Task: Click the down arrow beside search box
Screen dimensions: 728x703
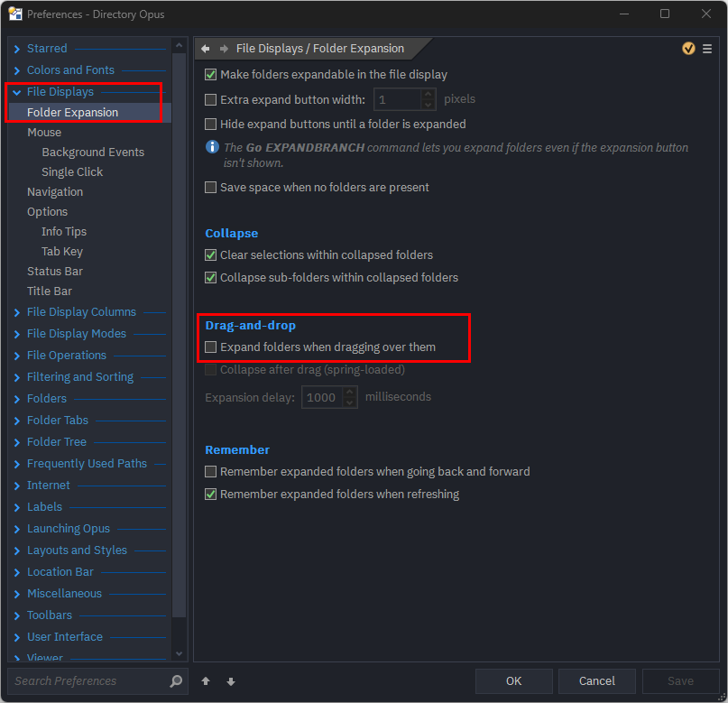Action: pos(231,681)
